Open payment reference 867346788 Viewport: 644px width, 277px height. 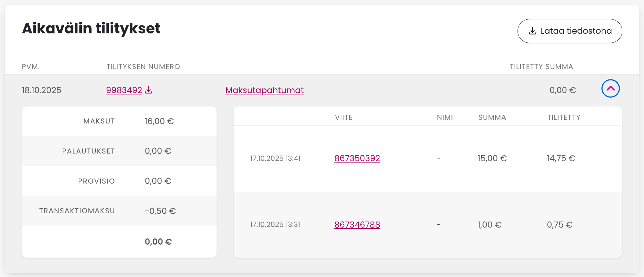click(x=357, y=225)
